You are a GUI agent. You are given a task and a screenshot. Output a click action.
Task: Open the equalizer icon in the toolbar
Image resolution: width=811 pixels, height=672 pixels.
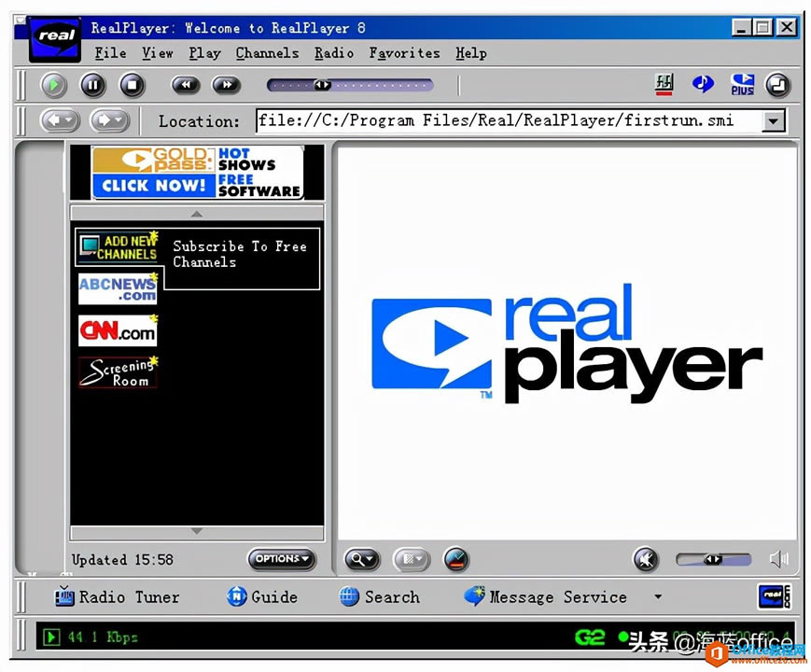[x=664, y=84]
